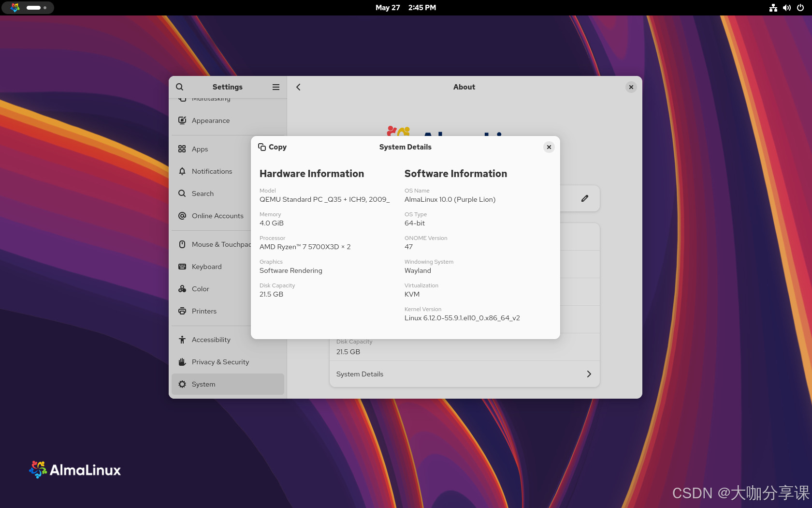Click the System Details row label
Screen dimensions: 812x508
[x=360, y=374]
